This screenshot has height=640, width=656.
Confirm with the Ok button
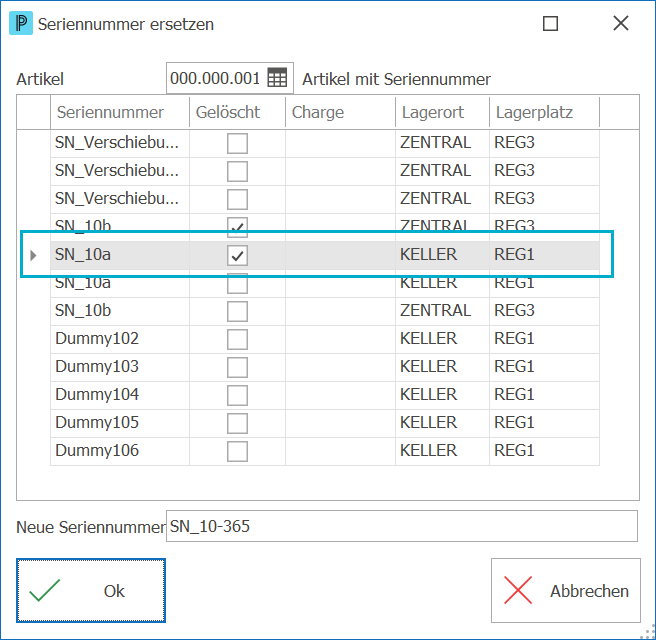click(91, 591)
